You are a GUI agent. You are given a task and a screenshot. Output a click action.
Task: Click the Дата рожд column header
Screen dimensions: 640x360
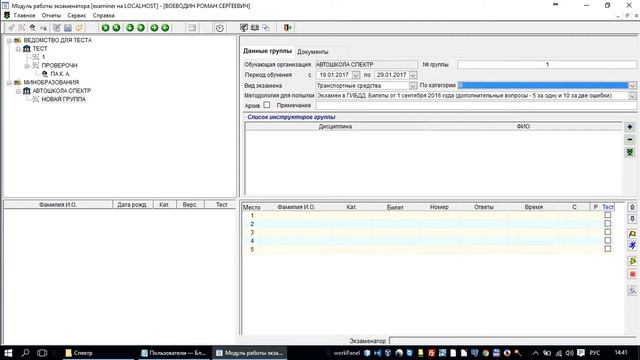point(132,204)
